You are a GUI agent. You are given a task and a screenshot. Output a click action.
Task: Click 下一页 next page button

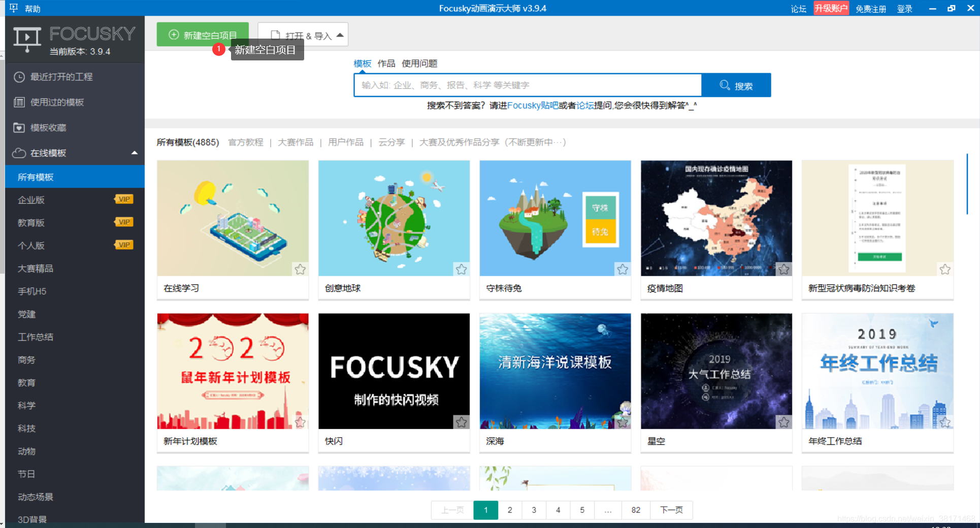tap(671, 510)
